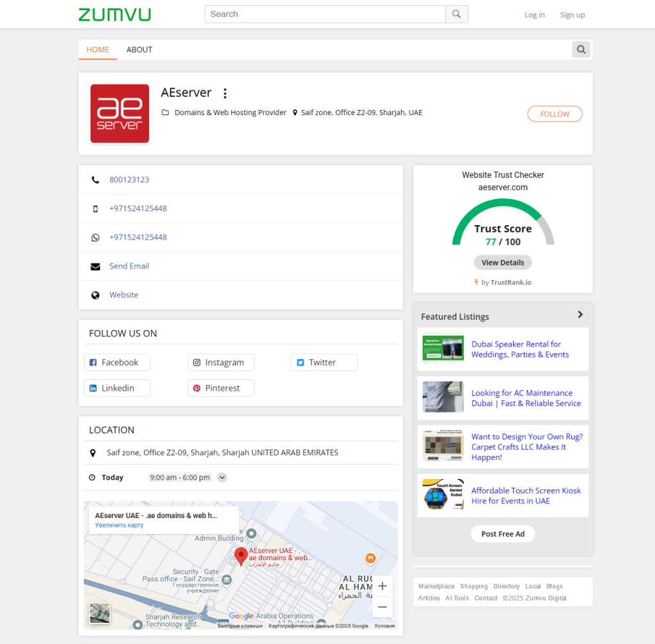
Task: Click the phone icon beside 800123123
Action: [95, 180]
